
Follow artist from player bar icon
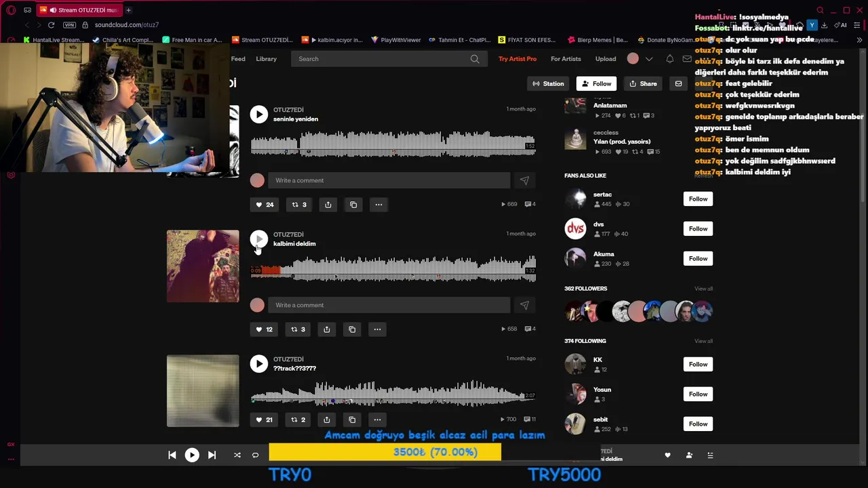tap(689, 455)
